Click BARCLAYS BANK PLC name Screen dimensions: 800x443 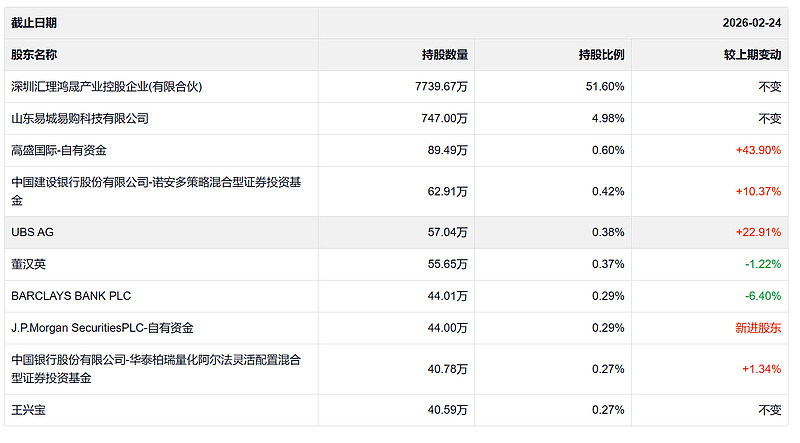pos(71,296)
